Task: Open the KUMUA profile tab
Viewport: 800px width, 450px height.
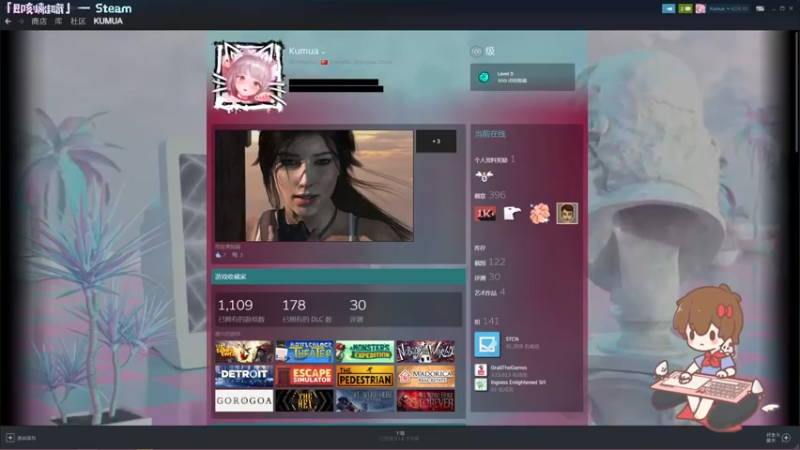Action: pos(108,21)
